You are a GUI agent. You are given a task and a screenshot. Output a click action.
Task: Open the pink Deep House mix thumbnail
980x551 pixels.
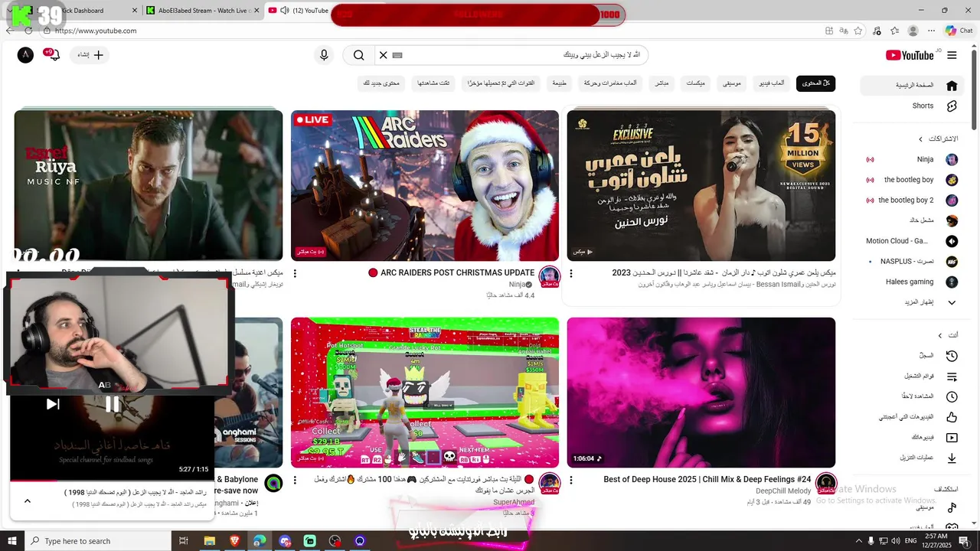coord(701,393)
